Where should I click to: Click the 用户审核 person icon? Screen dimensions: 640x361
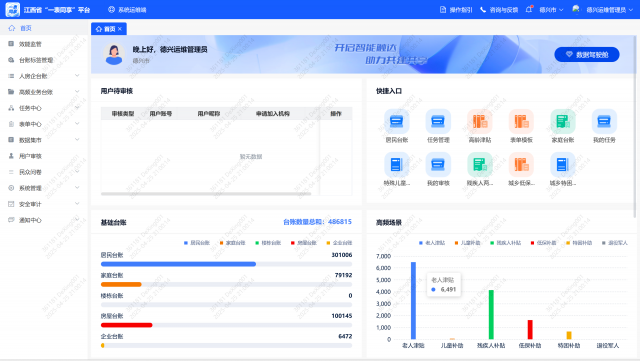tap(11, 156)
